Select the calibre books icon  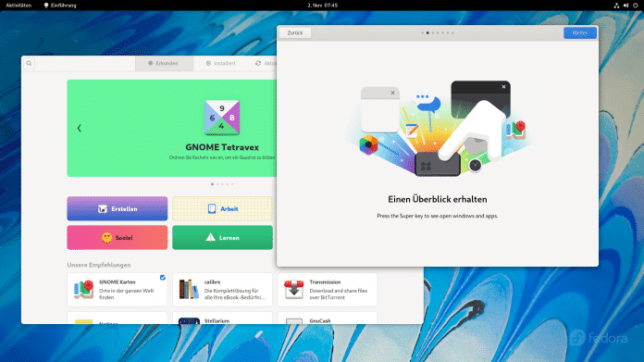click(189, 289)
